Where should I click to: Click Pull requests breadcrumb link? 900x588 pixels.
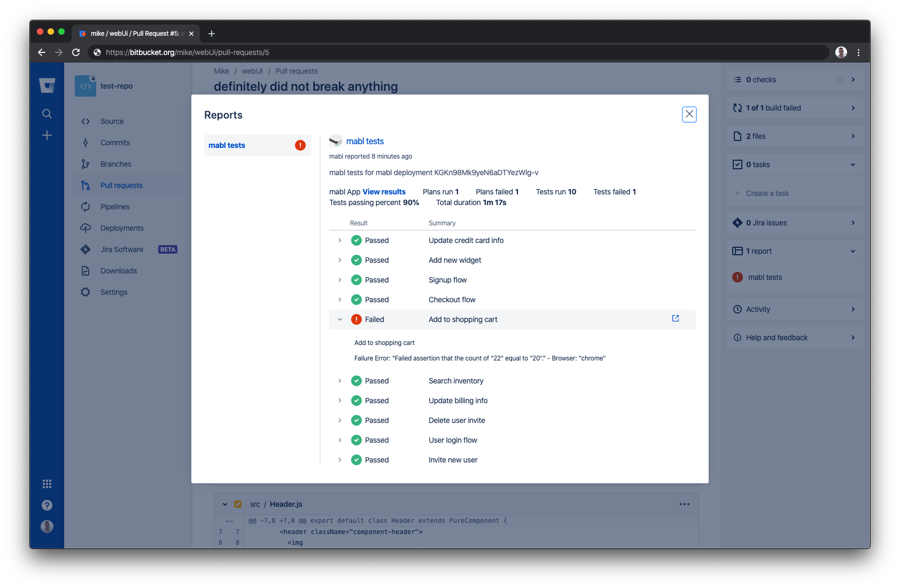297,71
